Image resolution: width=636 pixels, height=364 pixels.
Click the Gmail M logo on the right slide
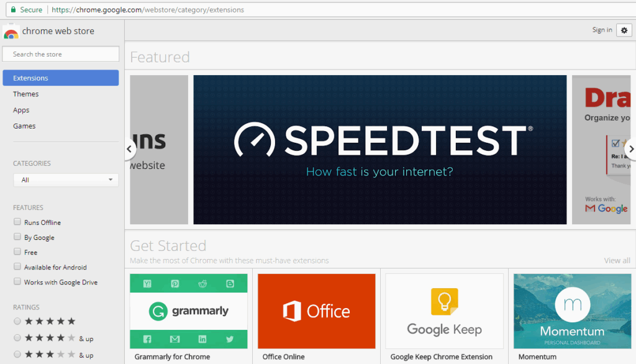[590, 208]
